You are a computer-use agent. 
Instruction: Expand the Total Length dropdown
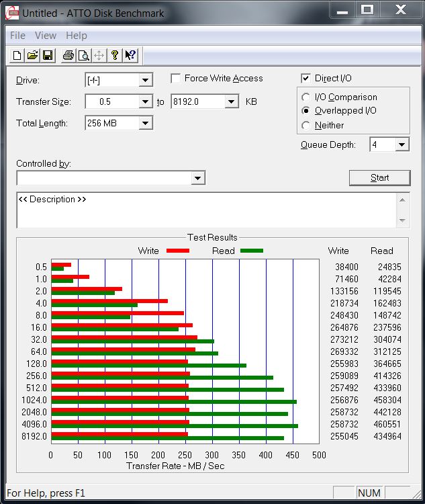[x=146, y=123]
